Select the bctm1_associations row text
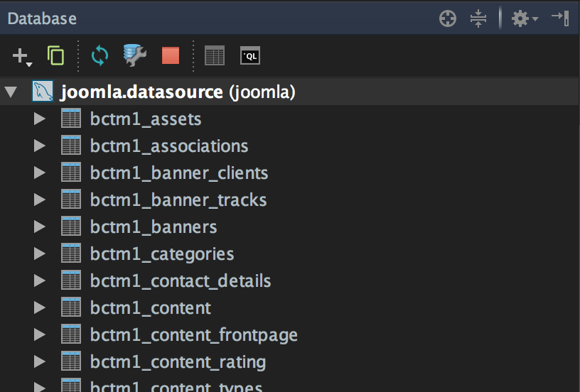Viewport: 580px width, 392px height. (169, 146)
